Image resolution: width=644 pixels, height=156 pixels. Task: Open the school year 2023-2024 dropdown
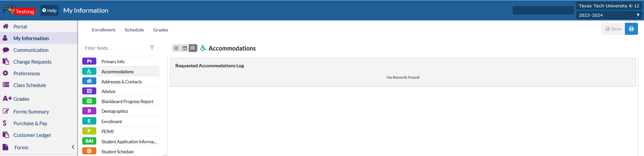(x=609, y=15)
